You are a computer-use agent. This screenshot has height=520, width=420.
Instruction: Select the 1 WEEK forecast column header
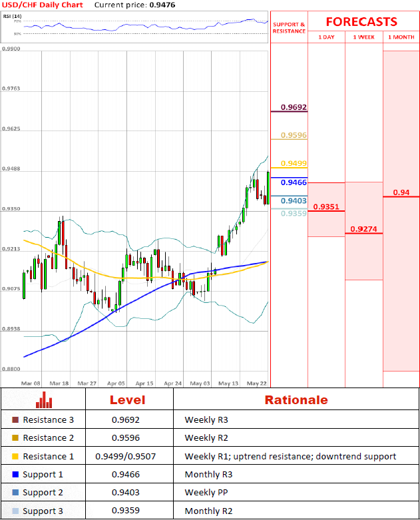(x=364, y=37)
